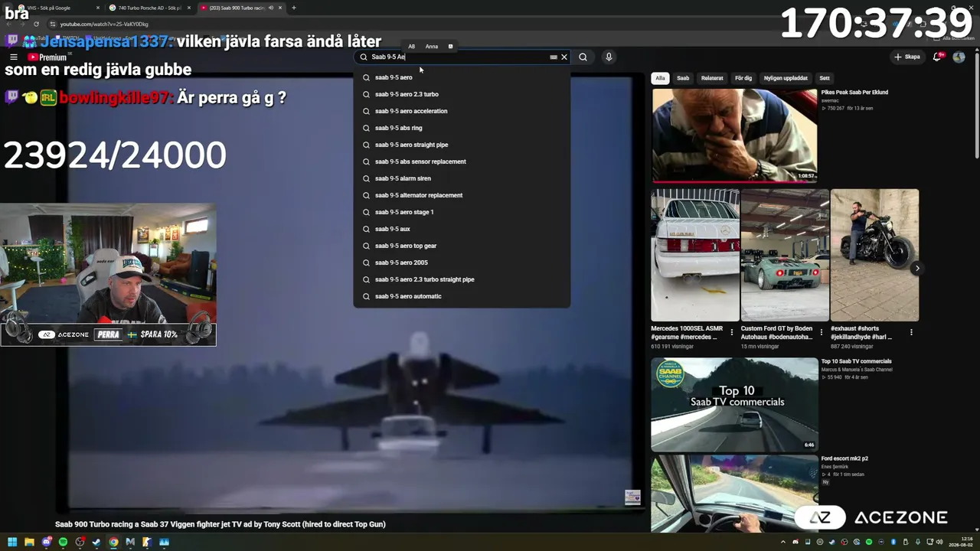Choose suggestion "saab 9-5 aero automatic"

tap(462, 296)
